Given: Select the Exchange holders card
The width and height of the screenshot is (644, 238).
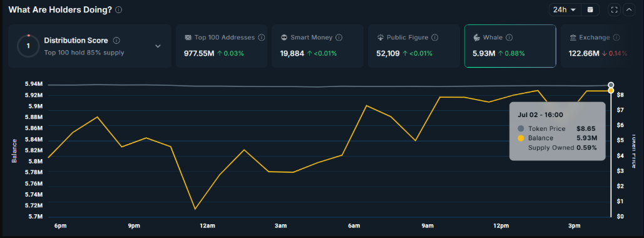Looking at the screenshot, I should point(595,46).
